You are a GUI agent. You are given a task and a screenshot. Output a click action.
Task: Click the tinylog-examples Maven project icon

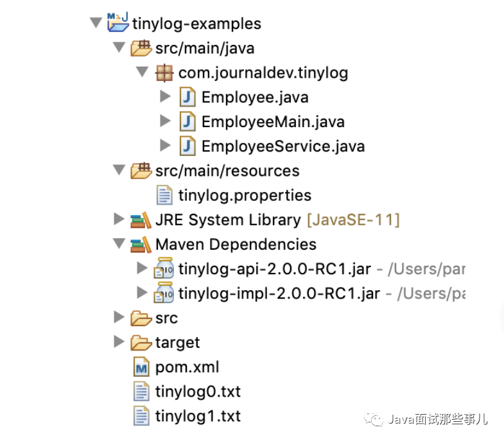118,22
